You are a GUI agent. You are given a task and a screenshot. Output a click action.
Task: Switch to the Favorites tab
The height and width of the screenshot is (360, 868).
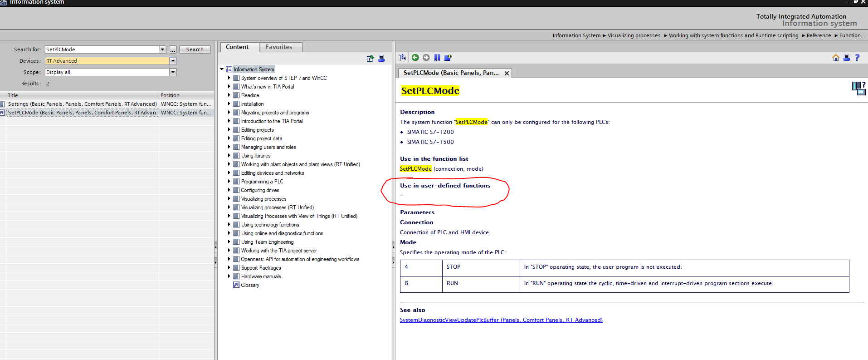(278, 47)
